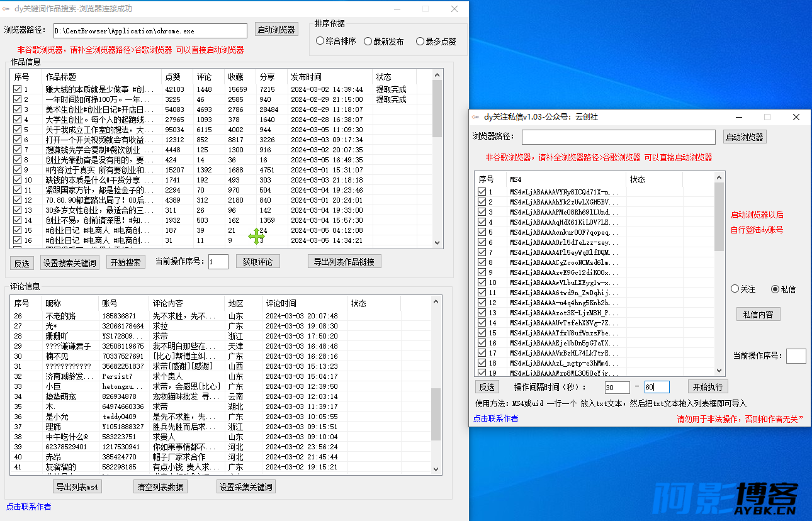Uncheck MS4 list row 18 checkbox
This screenshot has width=812, height=521.
click(x=482, y=363)
